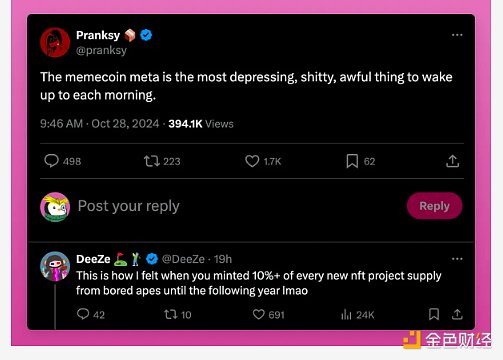This screenshot has width=503, height=360.
Task: Share Pranksy's tweet via upload icon
Action: [x=452, y=161]
